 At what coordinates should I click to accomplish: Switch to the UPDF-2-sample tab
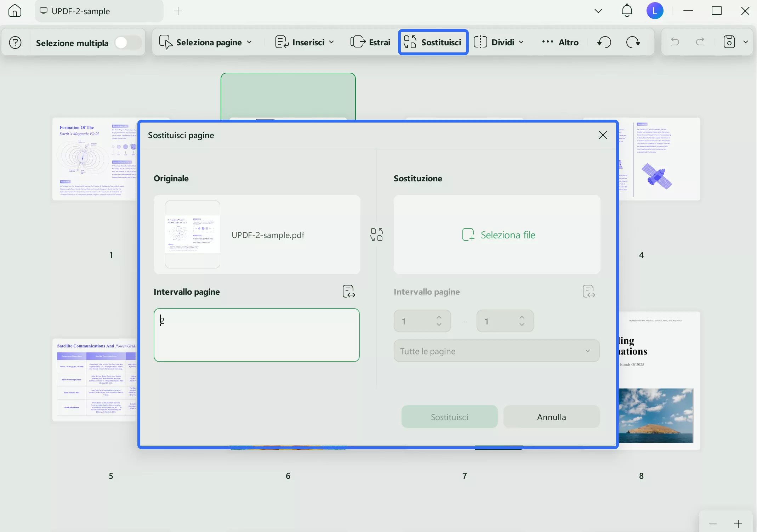point(81,11)
